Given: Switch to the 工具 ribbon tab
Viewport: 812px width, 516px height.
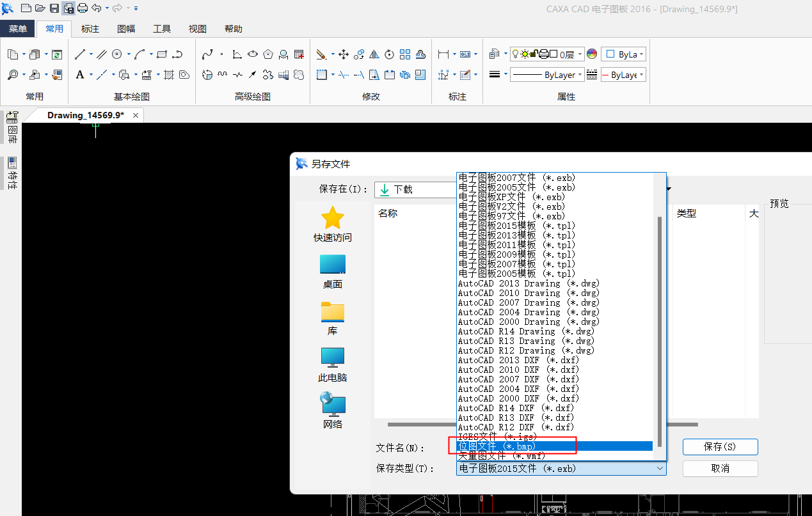Looking at the screenshot, I should point(162,29).
